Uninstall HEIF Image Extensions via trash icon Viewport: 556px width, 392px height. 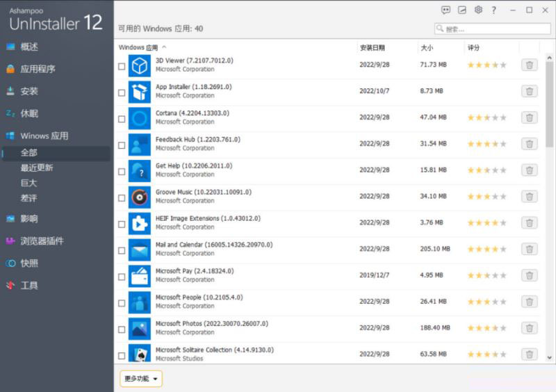tap(529, 222)
